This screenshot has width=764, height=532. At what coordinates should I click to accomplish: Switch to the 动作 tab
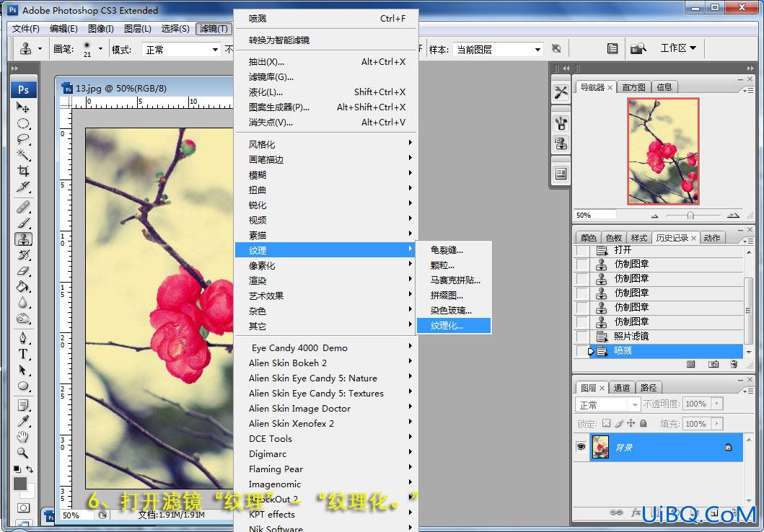pyautogui.click(x=712, y=238)
